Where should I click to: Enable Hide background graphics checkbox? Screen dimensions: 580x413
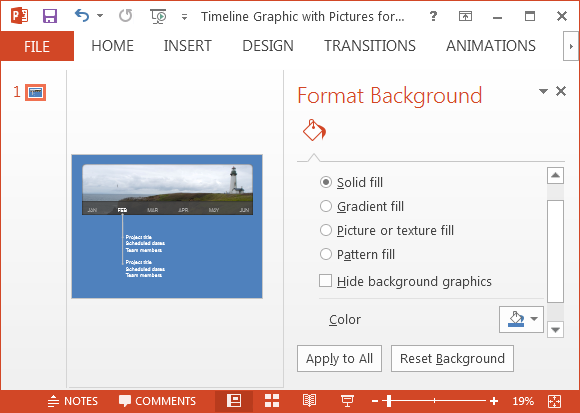pyautogui.click(x=326, y=281)
